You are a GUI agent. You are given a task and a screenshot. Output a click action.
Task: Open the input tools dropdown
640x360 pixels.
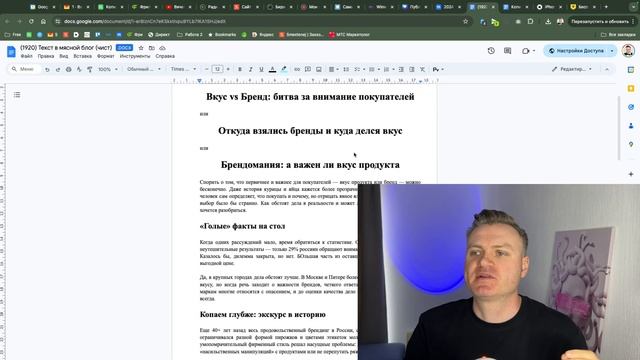coord(438,69)
